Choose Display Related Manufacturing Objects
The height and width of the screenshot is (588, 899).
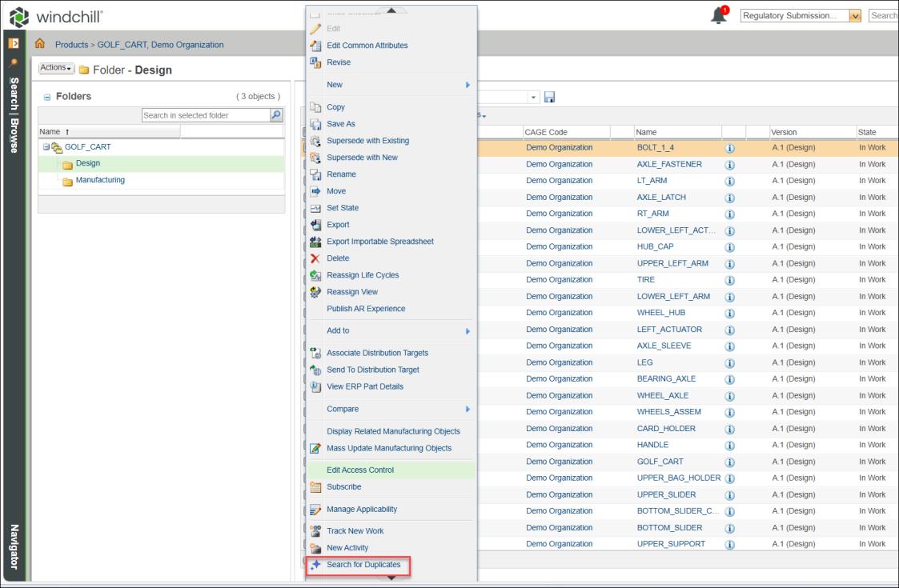393,431
